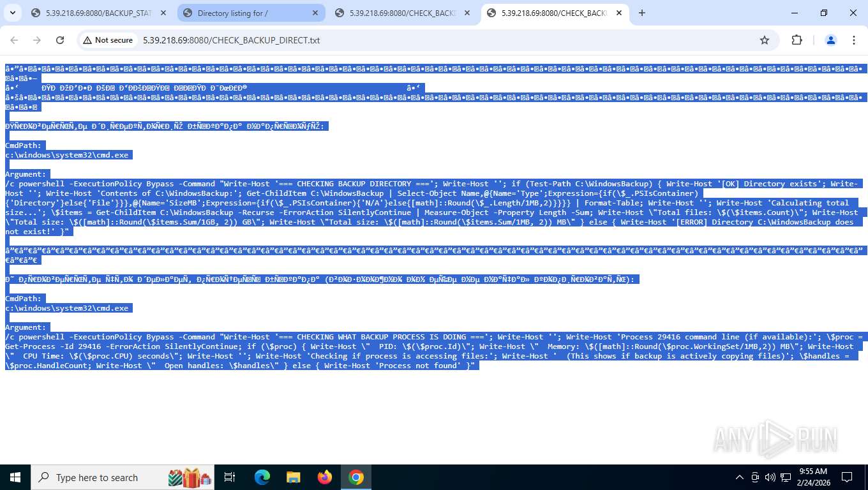Show hidden system tray icons
The width and height of the screenshot is (868, 490).
[x=740, y=477]
